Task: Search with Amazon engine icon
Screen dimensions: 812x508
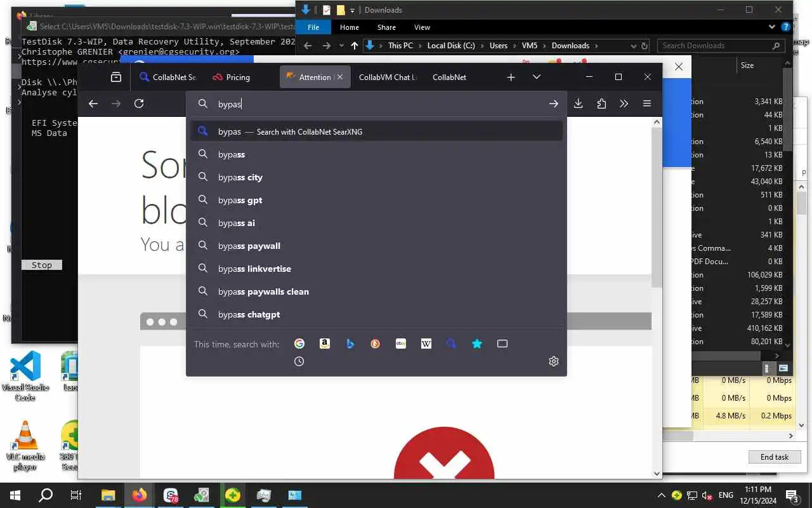Action: 325,344
